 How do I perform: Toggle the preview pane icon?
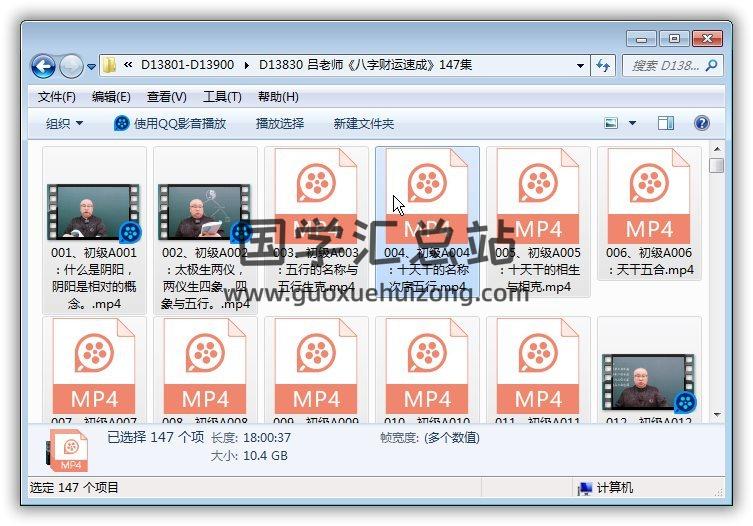tap(666, 123)
